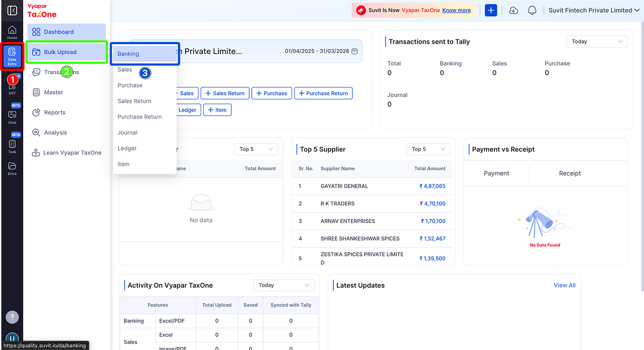Click the + Purchase Return button
This screenshot has width=644, height=350.
click(323, 93)
